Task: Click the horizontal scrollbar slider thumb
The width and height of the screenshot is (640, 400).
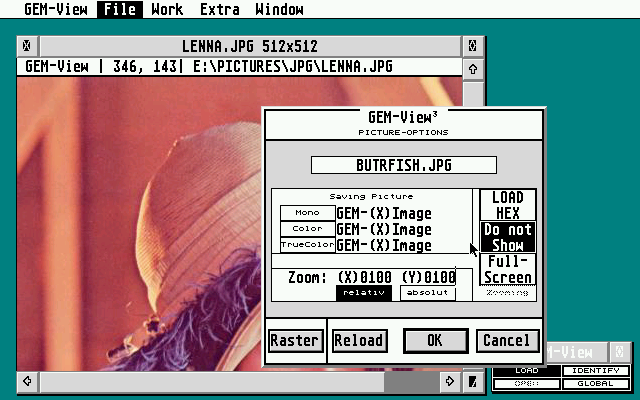Action: click(212, 381)
